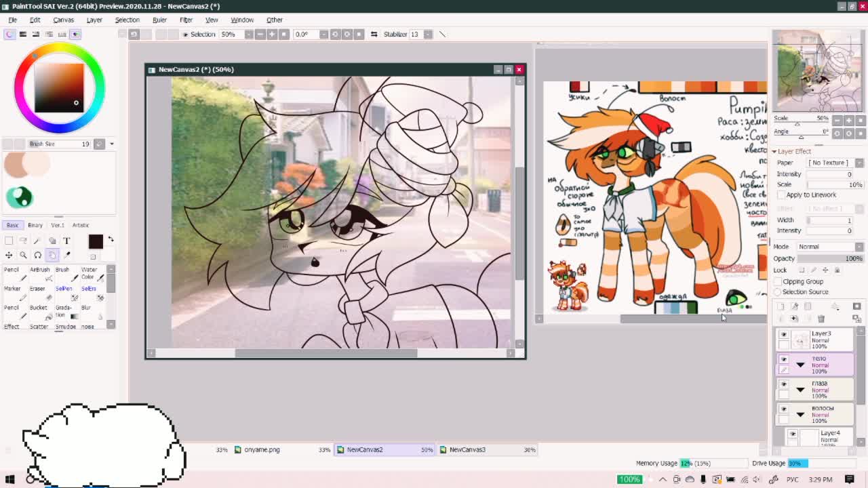Select the Selection Source radio button
Viewport: 868px width, 488px height.
point(777,291)
